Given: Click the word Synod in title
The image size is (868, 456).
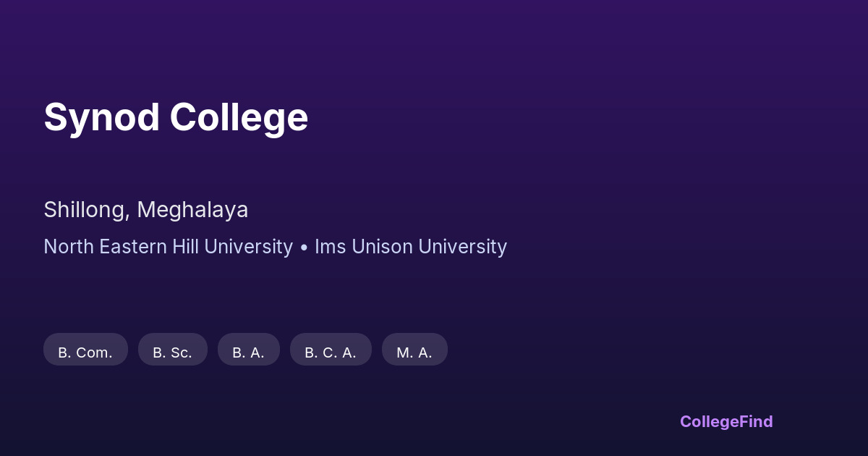Looking at the screenshot, I should [101, 117].
